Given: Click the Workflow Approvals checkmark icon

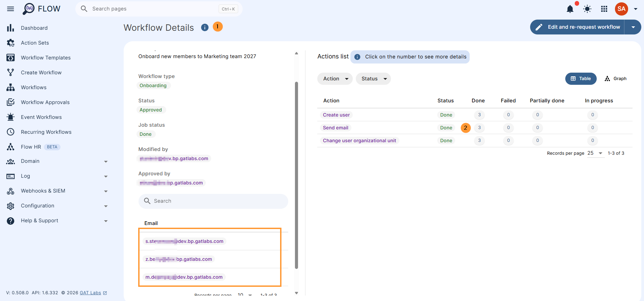Looking at the screenshot, I should point(10,102).
